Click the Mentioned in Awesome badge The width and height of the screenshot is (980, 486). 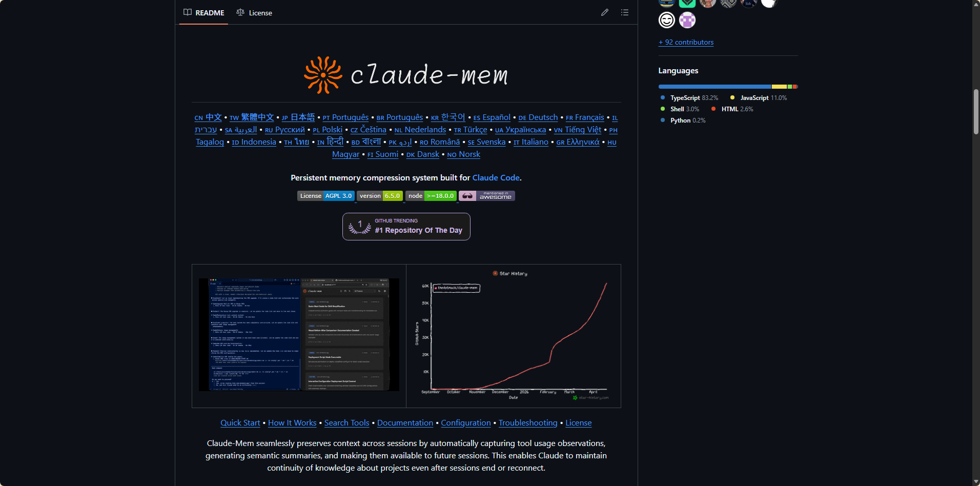(x=486, y=196)
